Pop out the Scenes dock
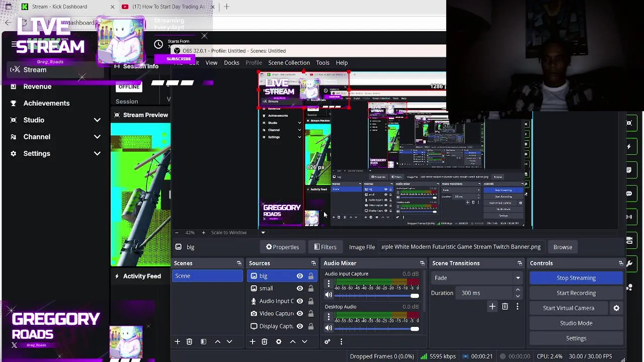644x362 pixels. click(239, 263)
